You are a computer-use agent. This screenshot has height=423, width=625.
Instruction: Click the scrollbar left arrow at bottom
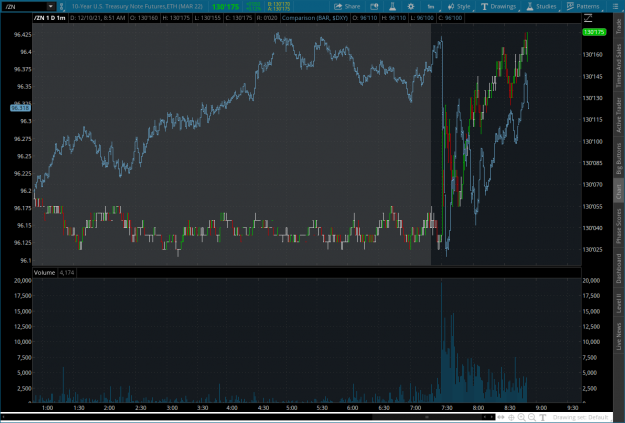point(3,417)
